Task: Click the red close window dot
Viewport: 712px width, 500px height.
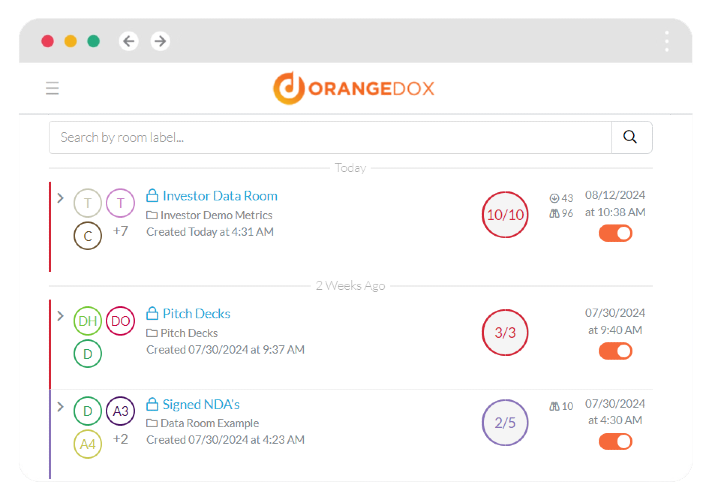Action: pos(48,41)
